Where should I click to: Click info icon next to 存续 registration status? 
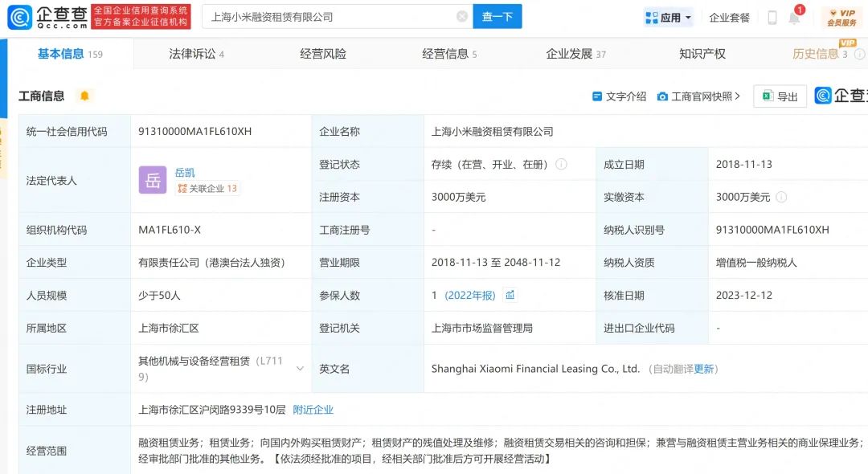click(x=561, y=165)
